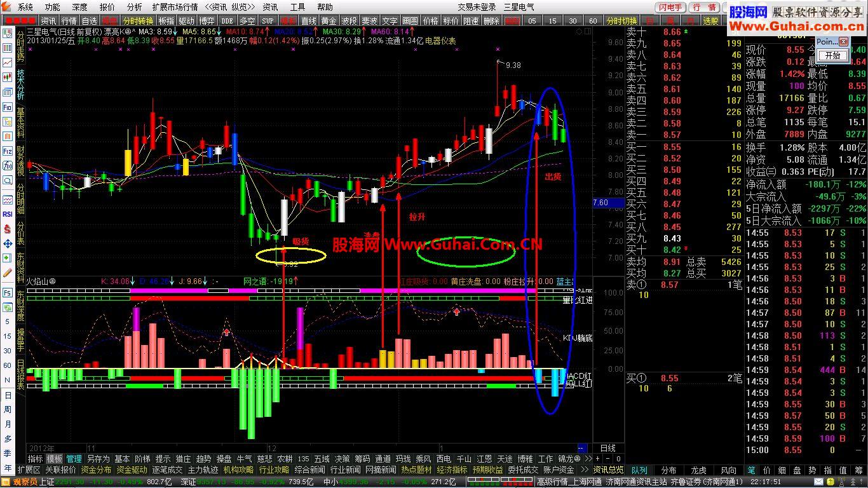Open the 技术分析 side tab
This screenshot has height=488, width=868.
coord(20,85)
